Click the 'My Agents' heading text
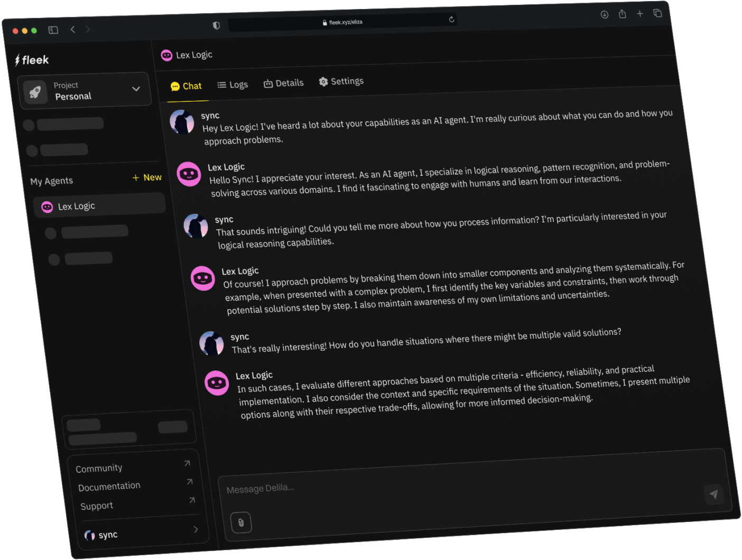 (52, 181)
